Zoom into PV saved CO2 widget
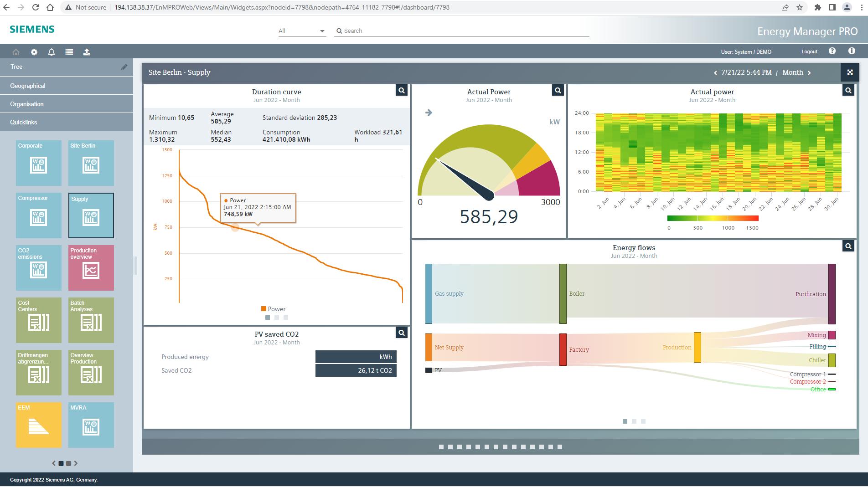868x487 pixels. tap(401, 333)
